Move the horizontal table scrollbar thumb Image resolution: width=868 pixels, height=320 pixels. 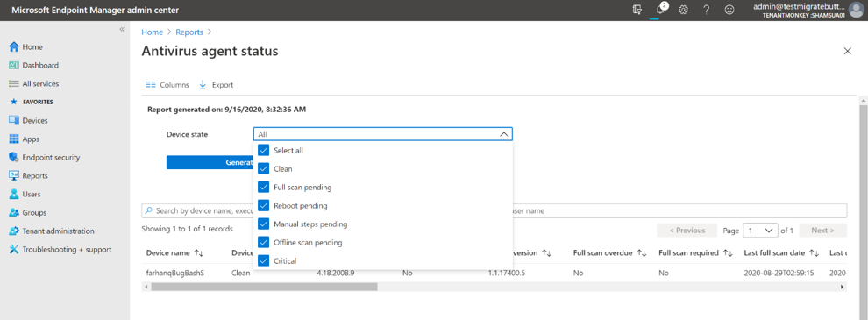tap(264, 287)
